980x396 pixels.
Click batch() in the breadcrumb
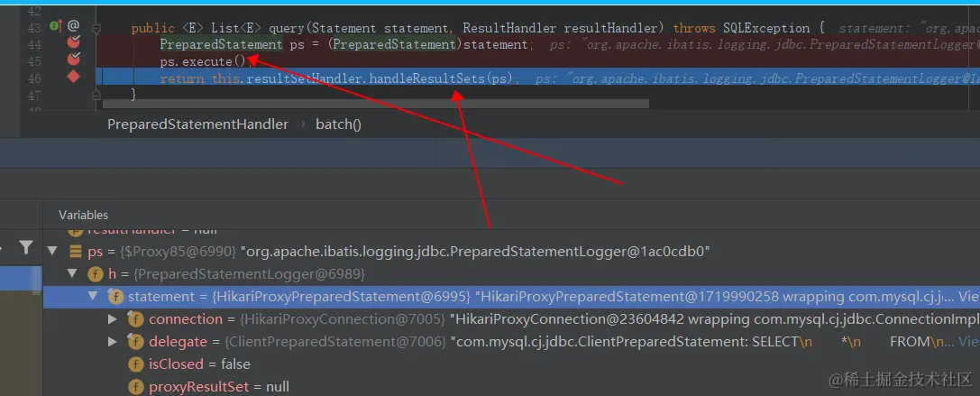pos(338,124)
